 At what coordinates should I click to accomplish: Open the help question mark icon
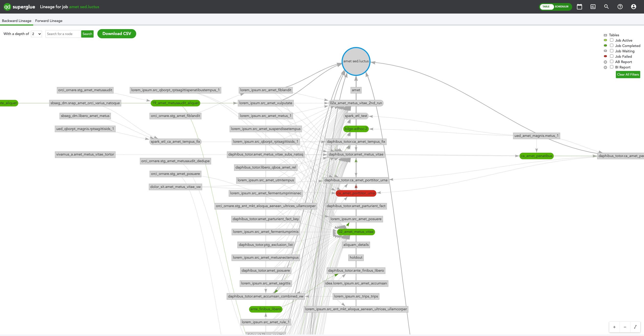point(620,7)
